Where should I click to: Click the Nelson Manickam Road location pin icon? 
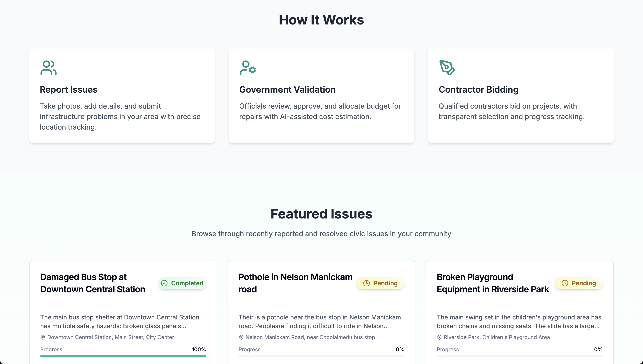tap(241, 337)
